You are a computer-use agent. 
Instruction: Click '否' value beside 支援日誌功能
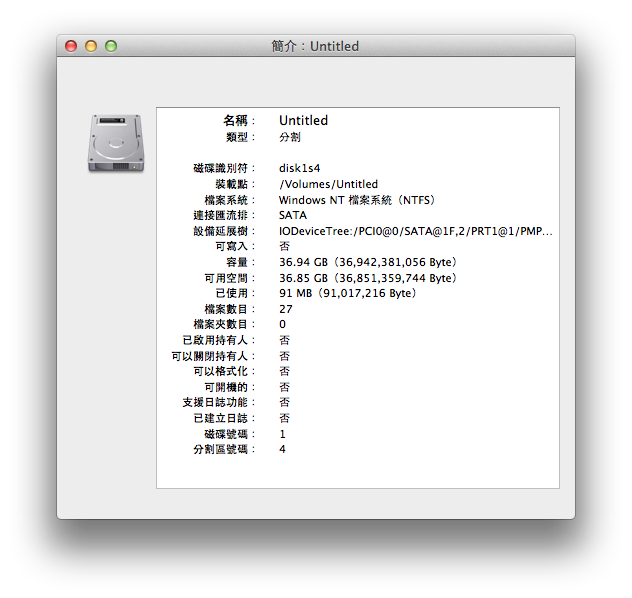[284, 402]
